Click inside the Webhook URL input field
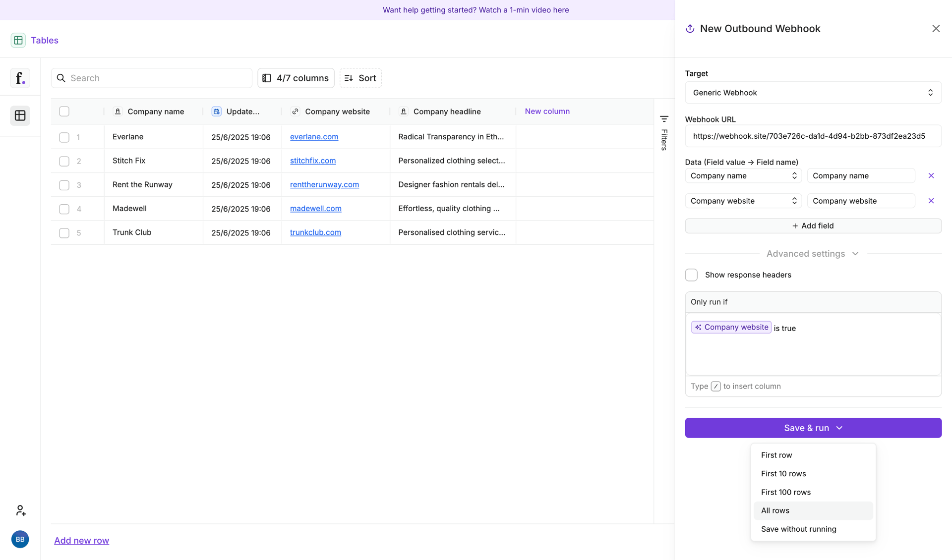The image size is (952, 560). [813, 136]
